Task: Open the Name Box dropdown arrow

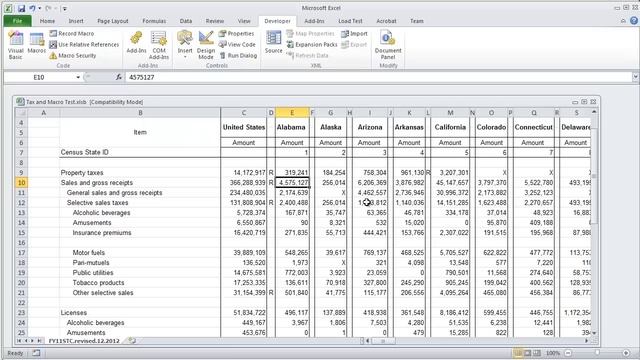Action: point(78,77)
